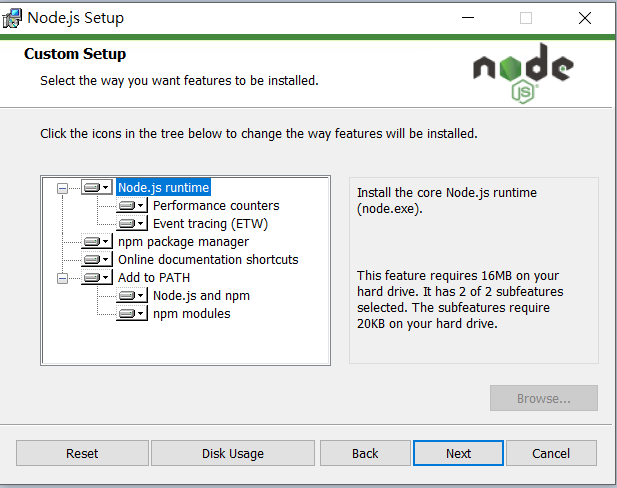Image resolution: width=617 pixels, height=488 pixels.
Task: Open install-option dropdown for npm package manager
Action: pos(97,241)
